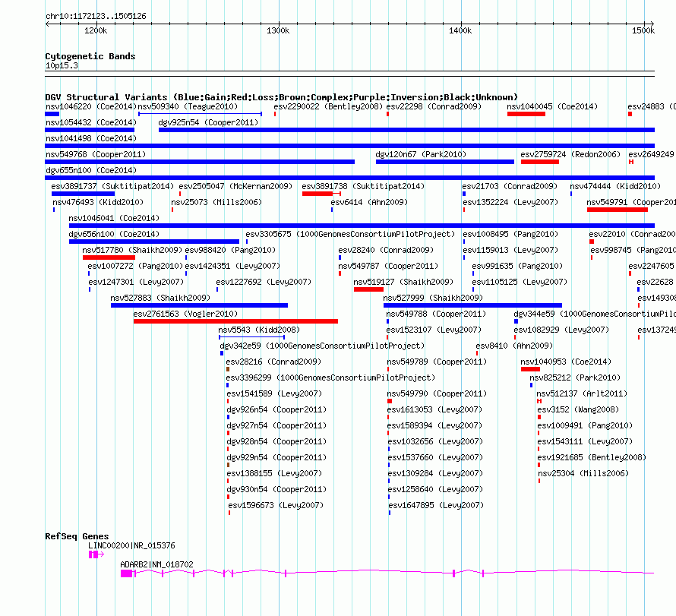Open the nsv1040953 (Coe2014) variant label
The width and height of the screenshot is (676, 616).
click(x=566, y=362)
